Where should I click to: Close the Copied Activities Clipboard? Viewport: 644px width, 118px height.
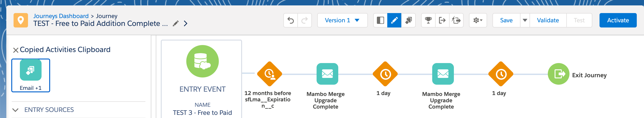tap(16, 50)
